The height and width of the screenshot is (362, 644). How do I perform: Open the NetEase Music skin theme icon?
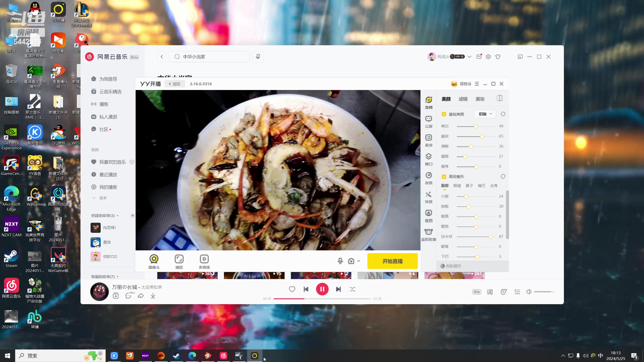(498, 57)
